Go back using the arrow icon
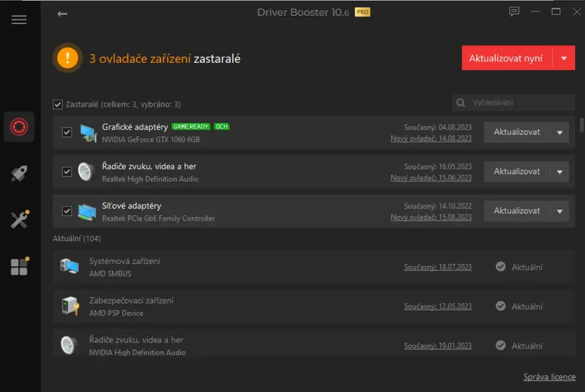The width and height of the screenshot is (585, 392). (62, 14)
